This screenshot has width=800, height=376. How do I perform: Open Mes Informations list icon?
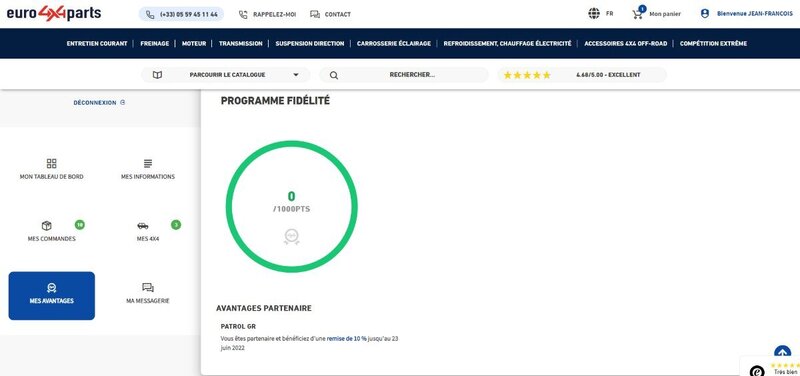pos(148,163)
